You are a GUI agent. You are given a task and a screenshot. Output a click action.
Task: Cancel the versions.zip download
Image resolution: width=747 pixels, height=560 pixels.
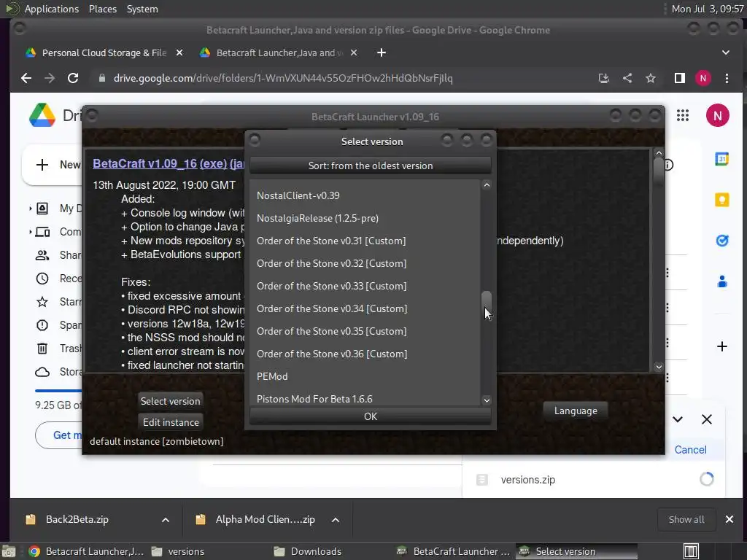coord(690,449)
